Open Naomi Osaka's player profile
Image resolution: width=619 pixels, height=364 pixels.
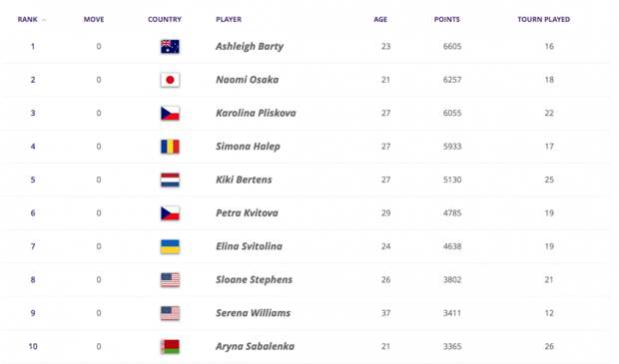point(248,80)
